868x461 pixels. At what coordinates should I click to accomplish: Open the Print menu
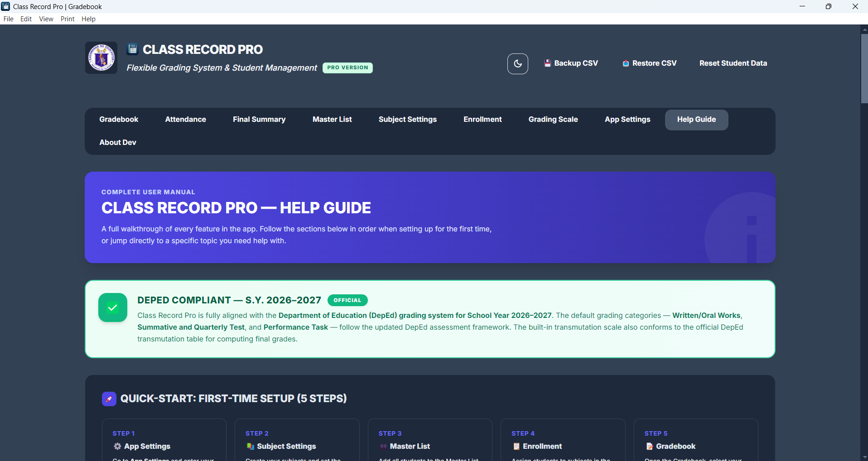(68, 19)
